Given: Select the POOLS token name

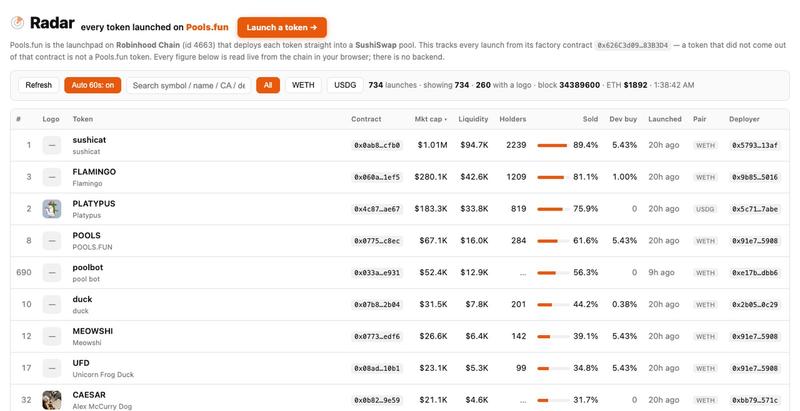Looking at the screenshot, I should point(86,236).
